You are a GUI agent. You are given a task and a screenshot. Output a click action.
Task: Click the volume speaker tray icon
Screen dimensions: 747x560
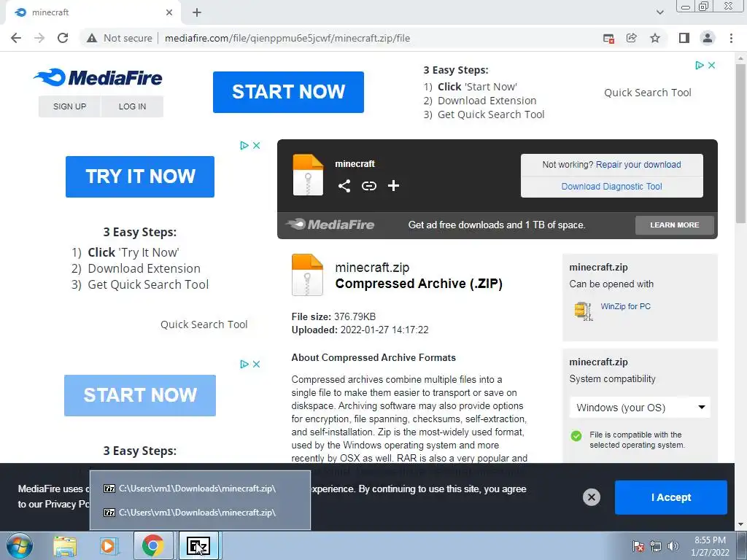(x=673, y=546)
